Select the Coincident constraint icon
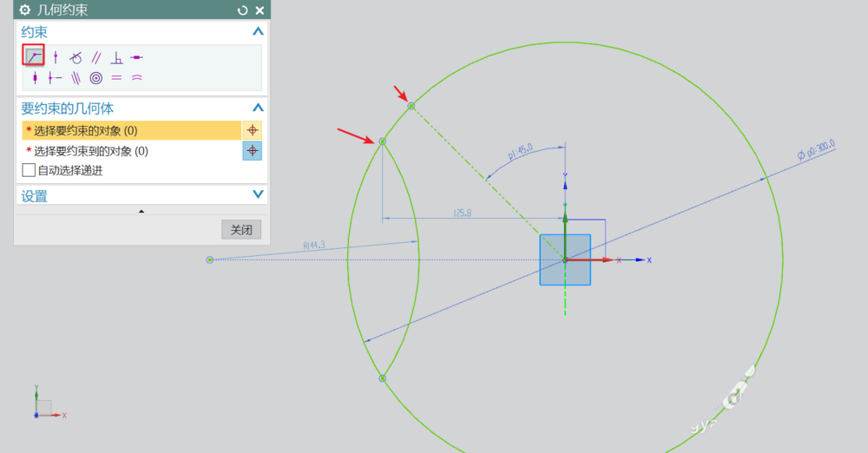This screenshot has width=868, height=453. click(34, 56)
